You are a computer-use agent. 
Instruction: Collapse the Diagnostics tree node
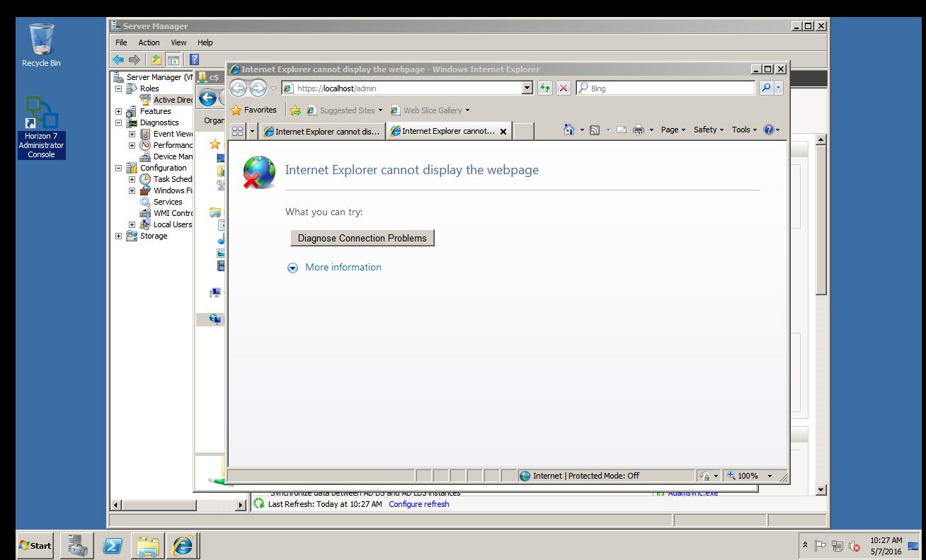pyautogui.click(x=119, y=122)
